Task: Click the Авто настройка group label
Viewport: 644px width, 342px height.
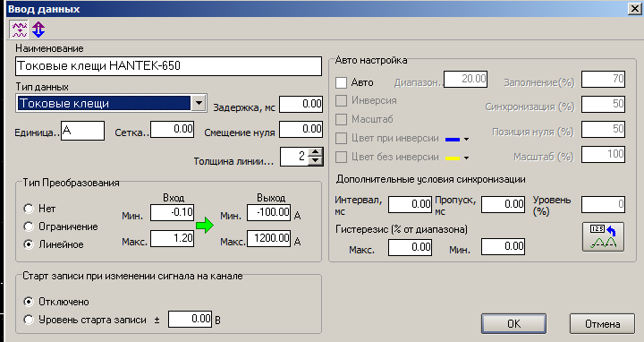Action: pyautogui.click(x=371, y=60)
